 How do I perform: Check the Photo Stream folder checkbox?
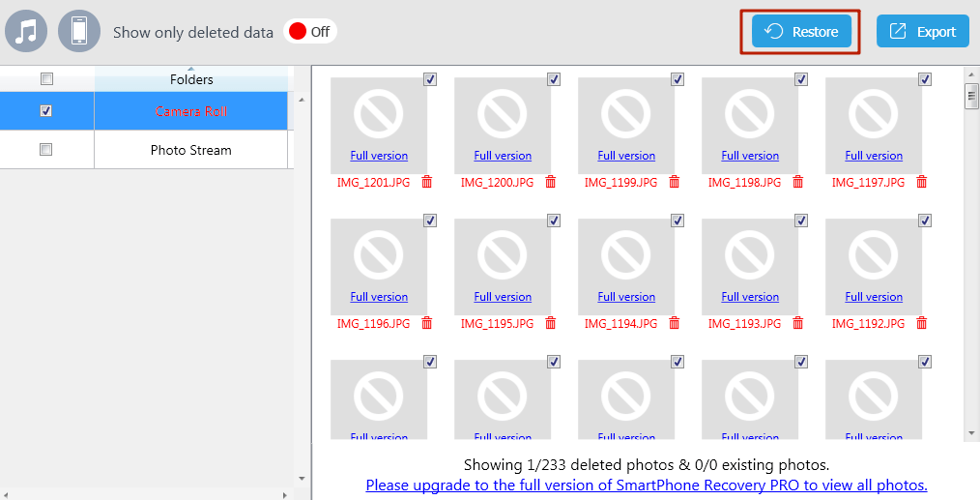(x=46, y=150)
